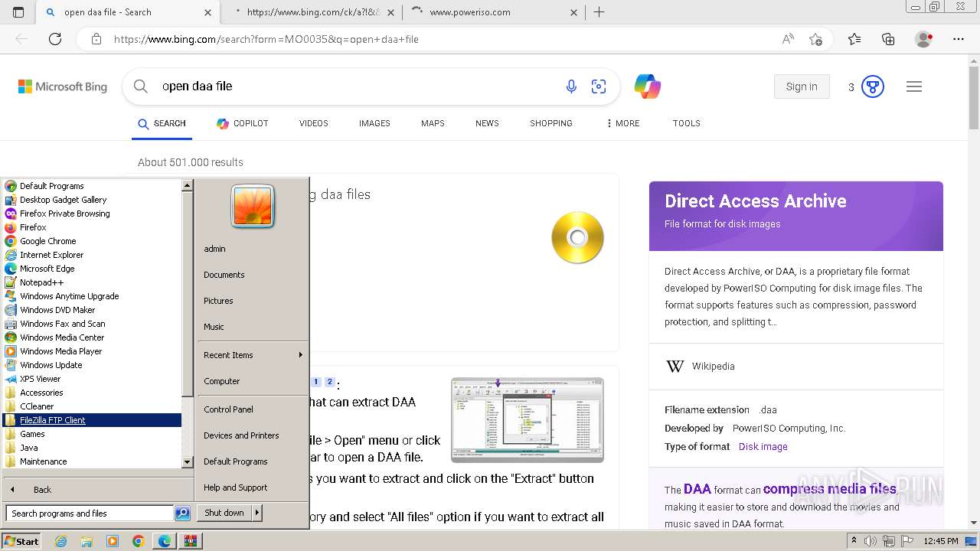980x551 pixels.
Task: Click the visual search camera icon
Action: 599,86
